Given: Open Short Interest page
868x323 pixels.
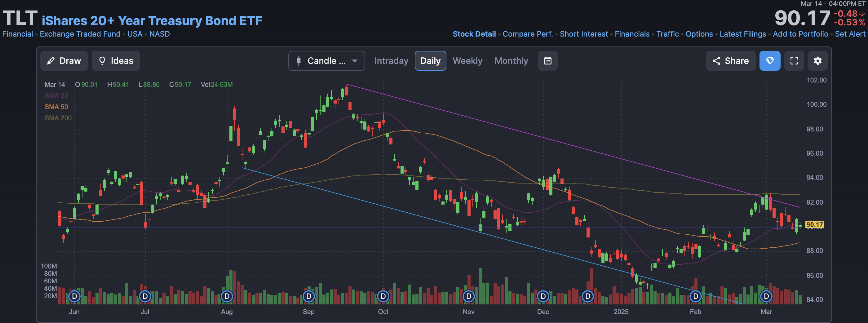Looking at the screenshot, I should coord(584,34).
